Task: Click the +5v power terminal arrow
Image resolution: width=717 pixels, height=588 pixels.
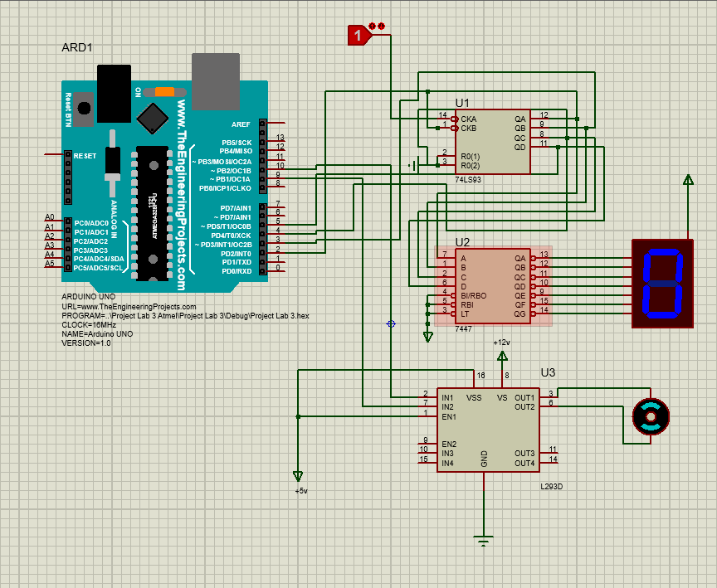Action: (298, 476)
